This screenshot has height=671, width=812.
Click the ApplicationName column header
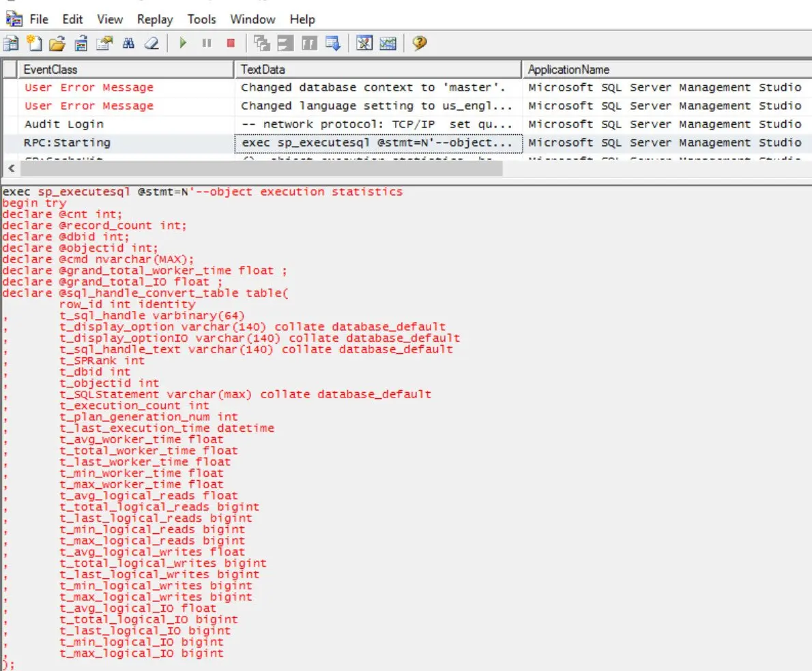pos(667,70)
